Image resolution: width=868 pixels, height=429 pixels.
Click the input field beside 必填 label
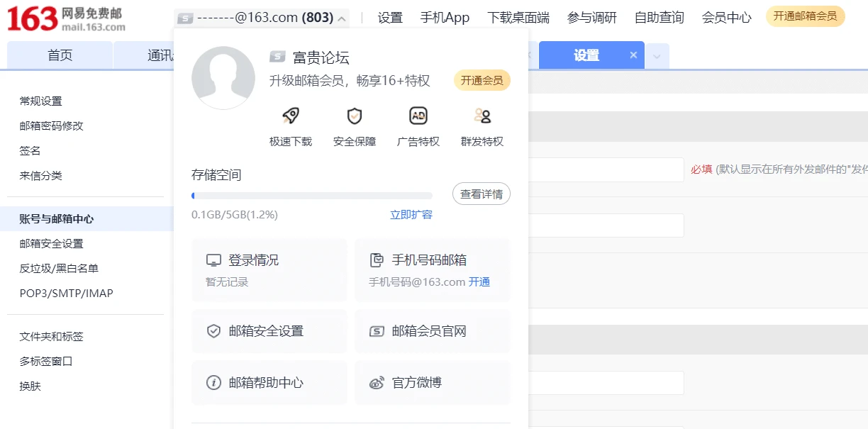[606, 169]
